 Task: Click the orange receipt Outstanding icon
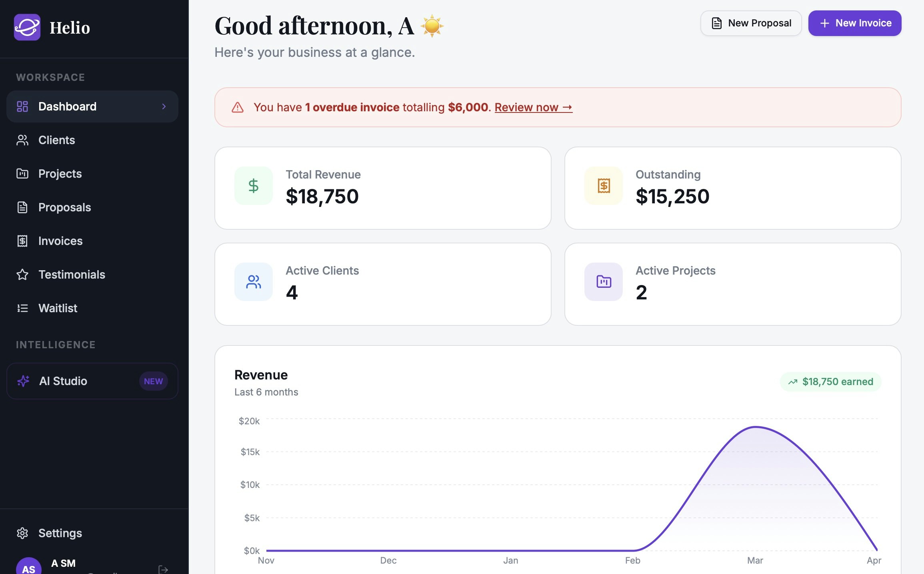coord(603,186)
